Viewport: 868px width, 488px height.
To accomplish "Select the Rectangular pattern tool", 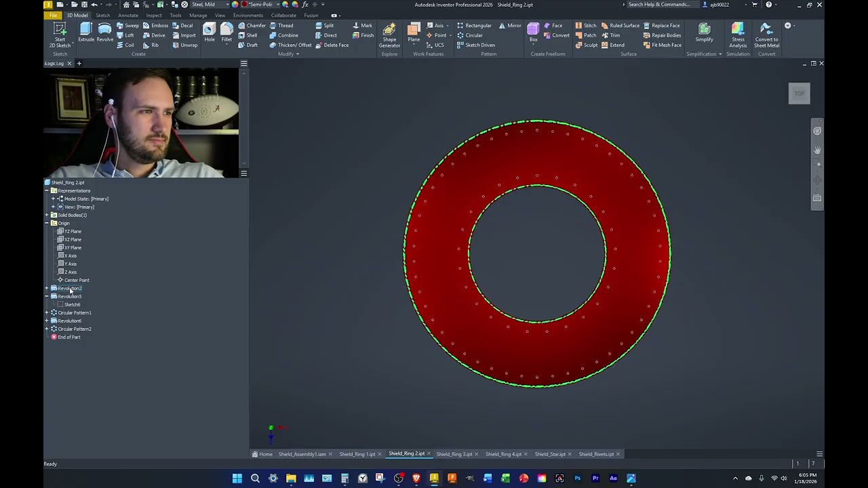I will 474,26.
